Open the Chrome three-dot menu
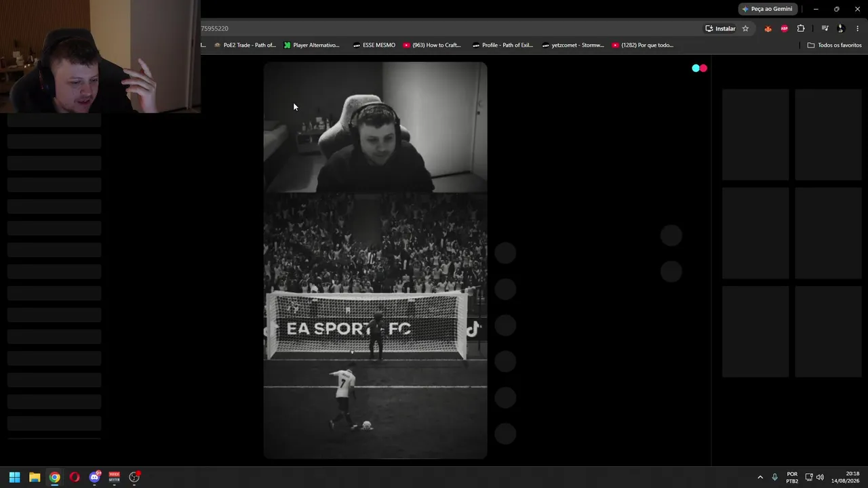Screen dimensions: 868x488 pyautogui.click(x=857, y=28)
